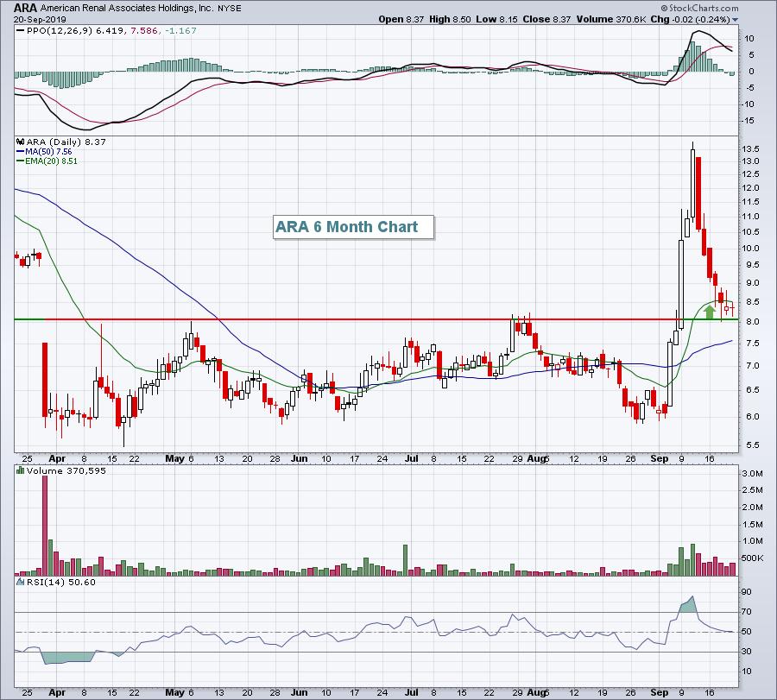This screenshot has width=777, height=700.
Task: Click the green up arrow annotation
Action: (710, 312)
